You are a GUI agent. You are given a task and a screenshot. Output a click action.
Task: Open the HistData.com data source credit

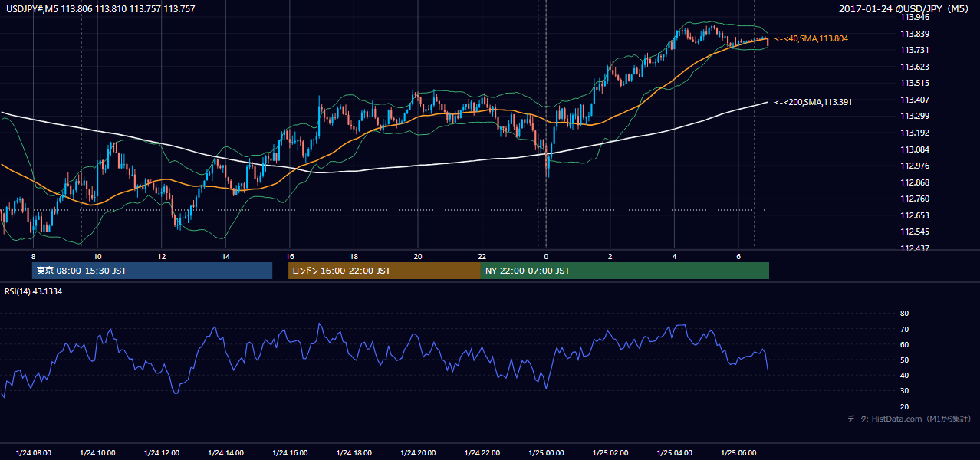pos(909,419)
